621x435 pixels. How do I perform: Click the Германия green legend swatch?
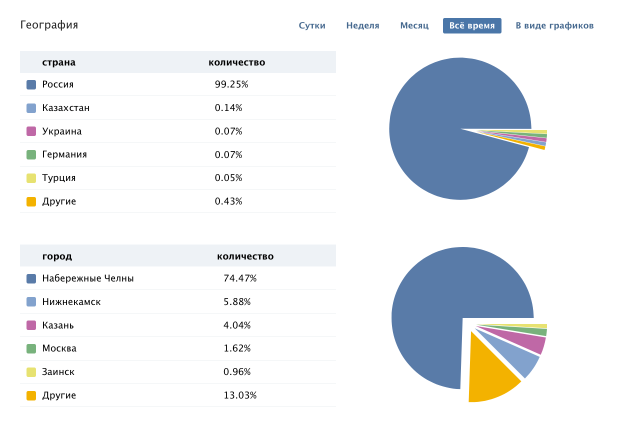pyautogui.click(x=31, y=155)
